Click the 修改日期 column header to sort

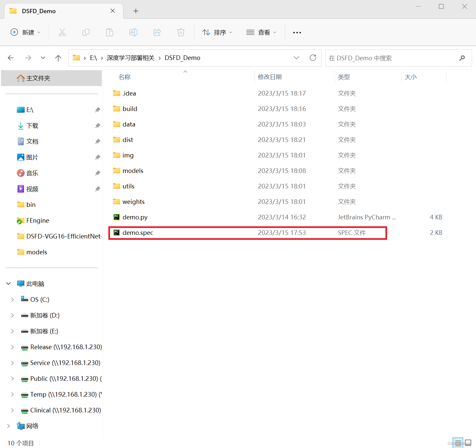click(x=270, y=77)
